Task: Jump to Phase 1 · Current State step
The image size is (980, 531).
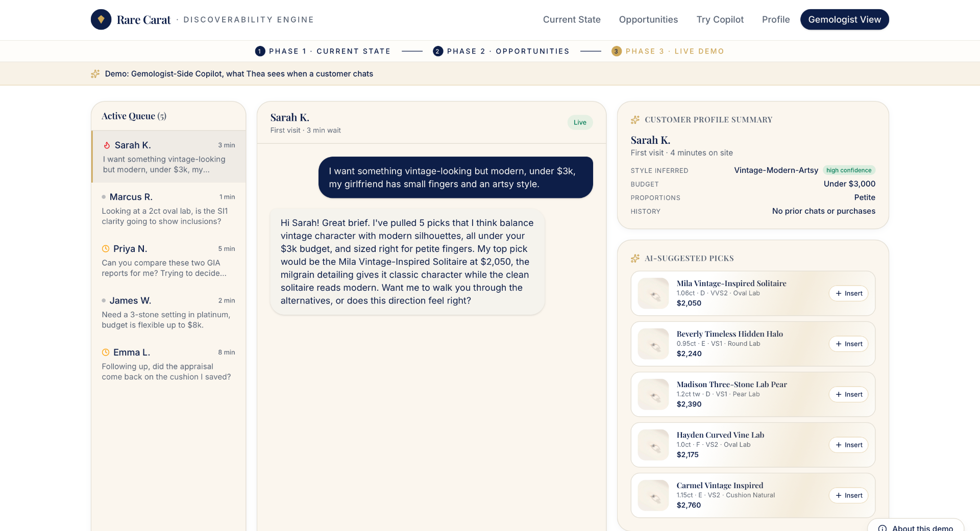Action: tap(323, 51)
